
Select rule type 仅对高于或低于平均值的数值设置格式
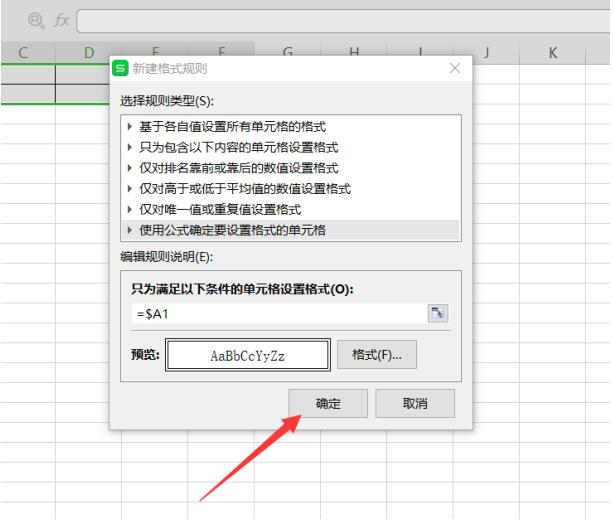[x=291, y=189]
